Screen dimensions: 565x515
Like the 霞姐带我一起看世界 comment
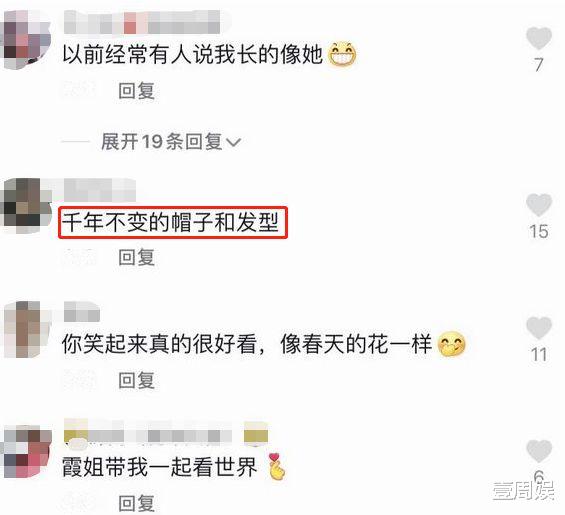(x=539, y=451)
